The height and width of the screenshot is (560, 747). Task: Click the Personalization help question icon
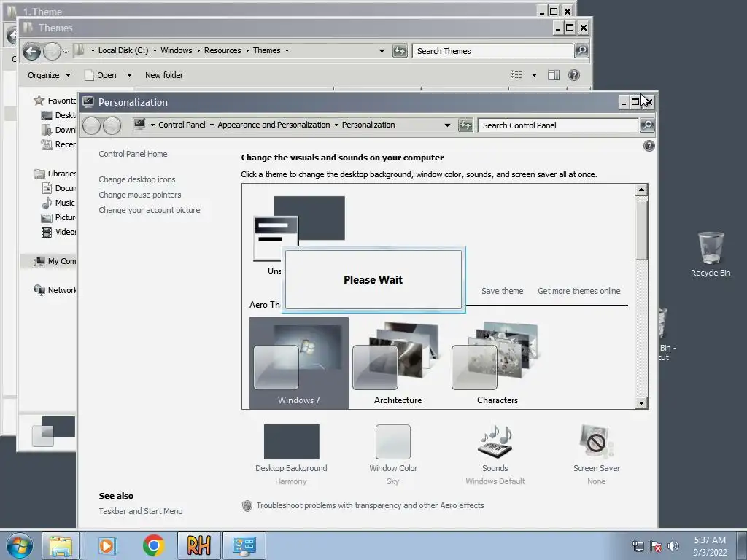[x=649, y=146]
